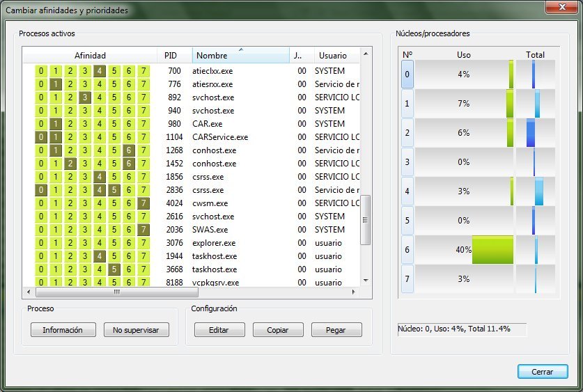Click the 40% usage bar of core 6
This screenshot has height=392, width=583.
click(492, 250)
